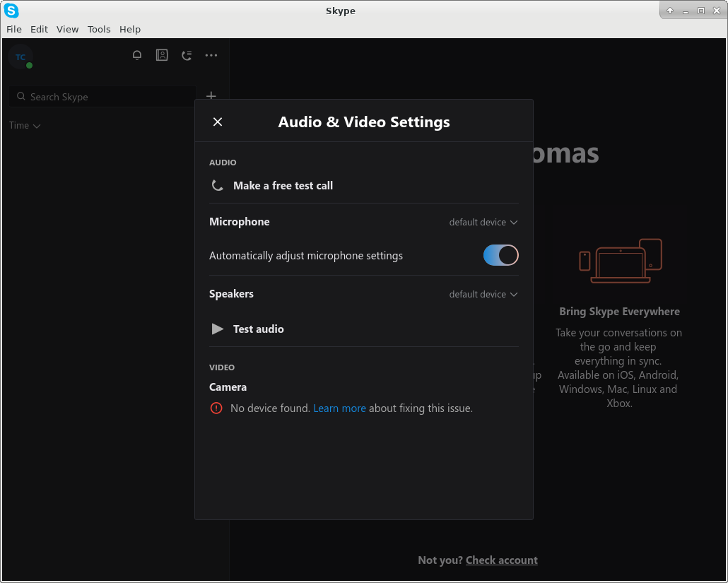The image size is (728, 583).
Task: Open the View menu
Action: coord(67,29)
